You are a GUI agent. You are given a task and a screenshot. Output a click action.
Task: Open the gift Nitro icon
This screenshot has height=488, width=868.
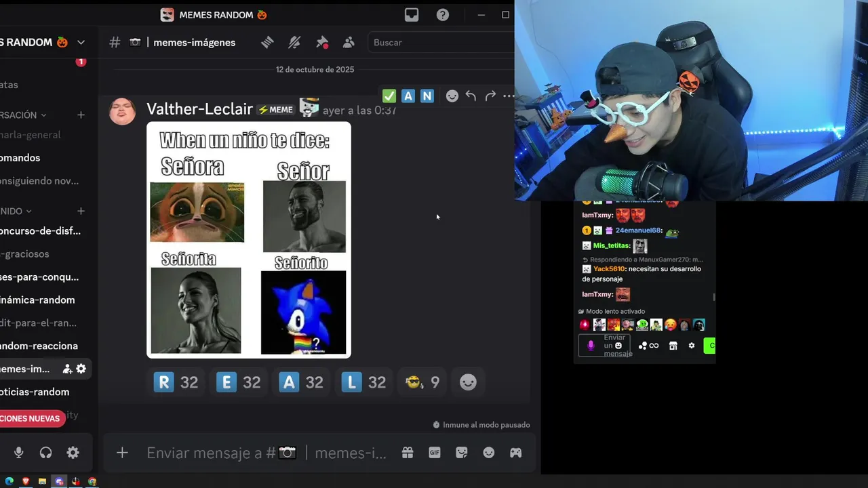[x=408, y=453]
